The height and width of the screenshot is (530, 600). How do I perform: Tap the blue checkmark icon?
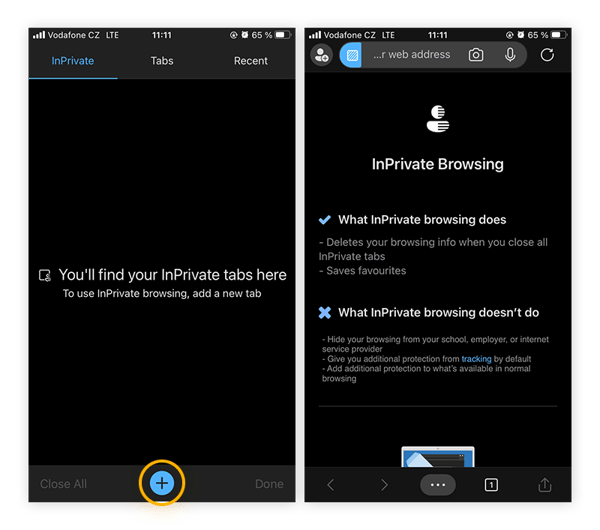coord(324,220)
